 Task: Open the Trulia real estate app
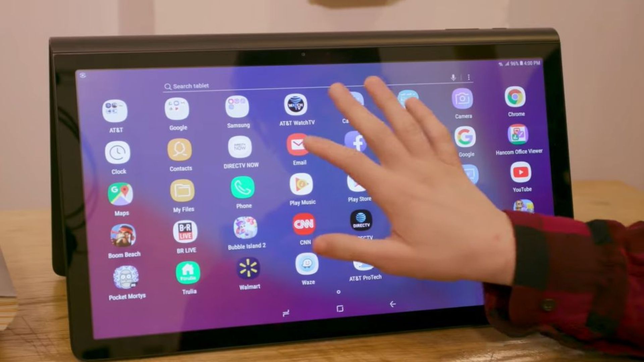tap(187, 273)
